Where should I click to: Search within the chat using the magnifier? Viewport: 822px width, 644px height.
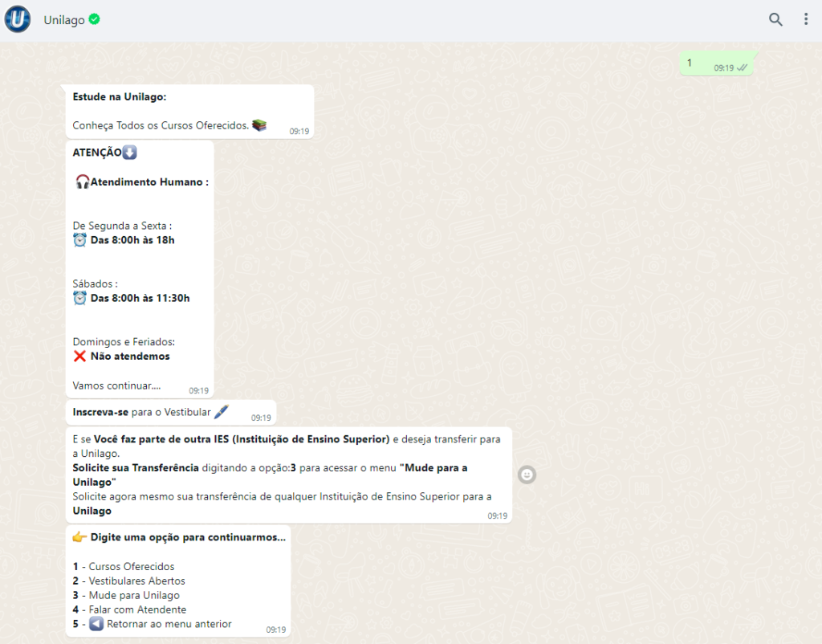pos(775,19)
